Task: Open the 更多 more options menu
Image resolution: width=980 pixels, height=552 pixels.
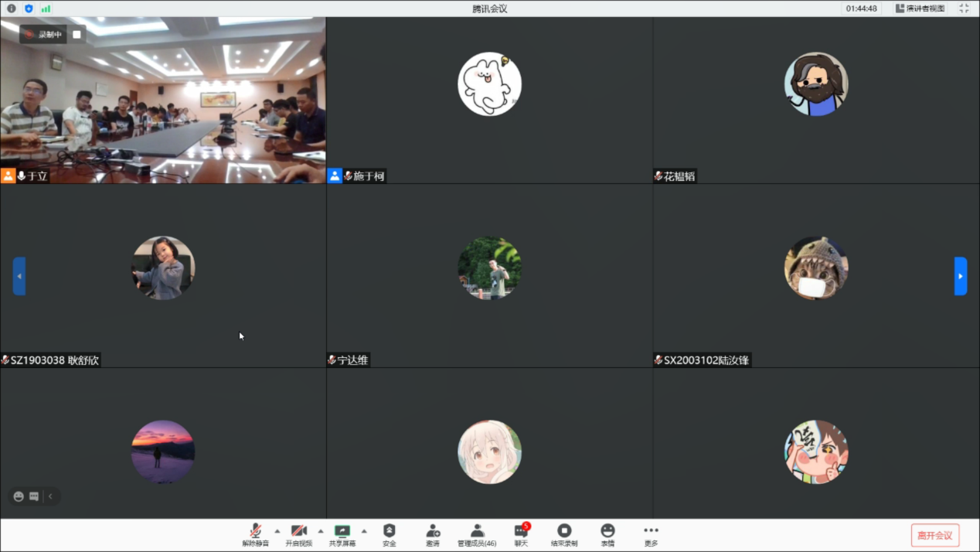Action: 651,534
